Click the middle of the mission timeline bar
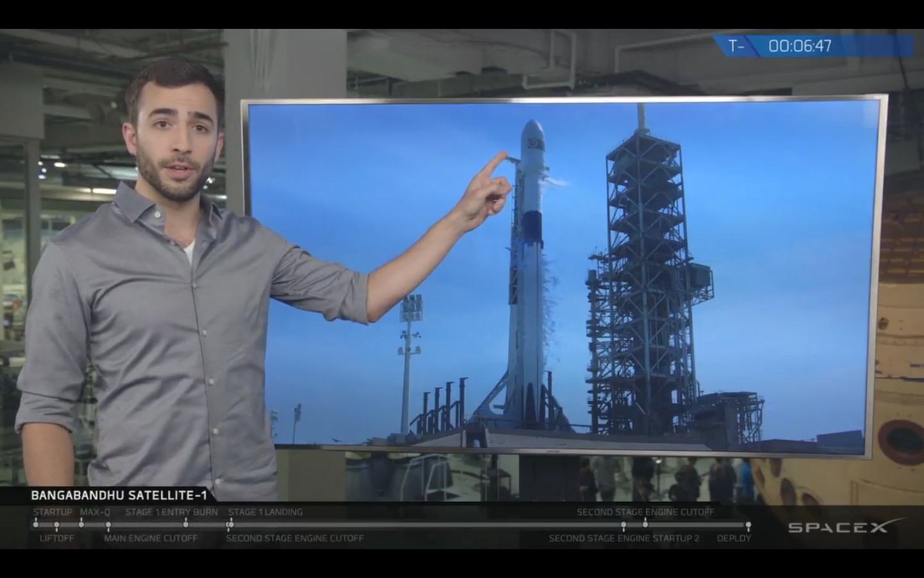Viewport: 924px width, 578px height. [x=391, y=525]
